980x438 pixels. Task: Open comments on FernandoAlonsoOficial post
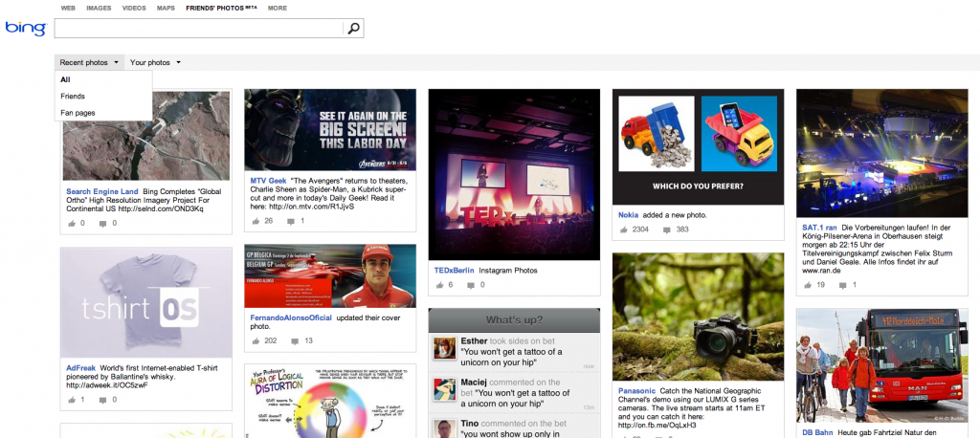coord(295,340)
